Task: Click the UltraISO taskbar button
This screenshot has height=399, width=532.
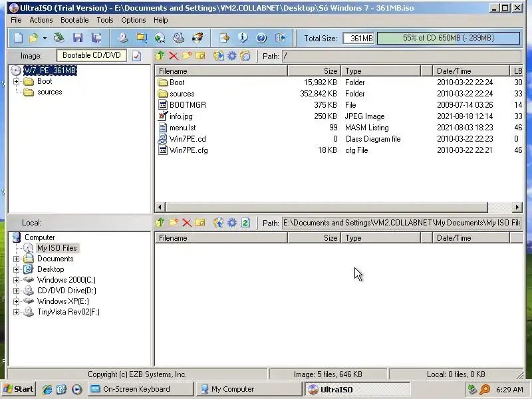Action: click(x=357, y=389)
